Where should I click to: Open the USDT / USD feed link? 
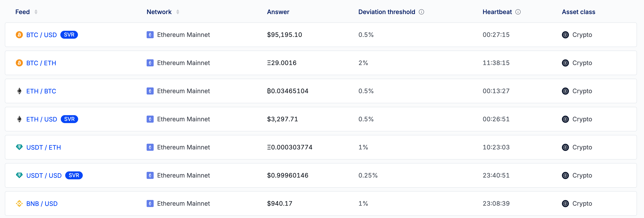tap(44, 175)
